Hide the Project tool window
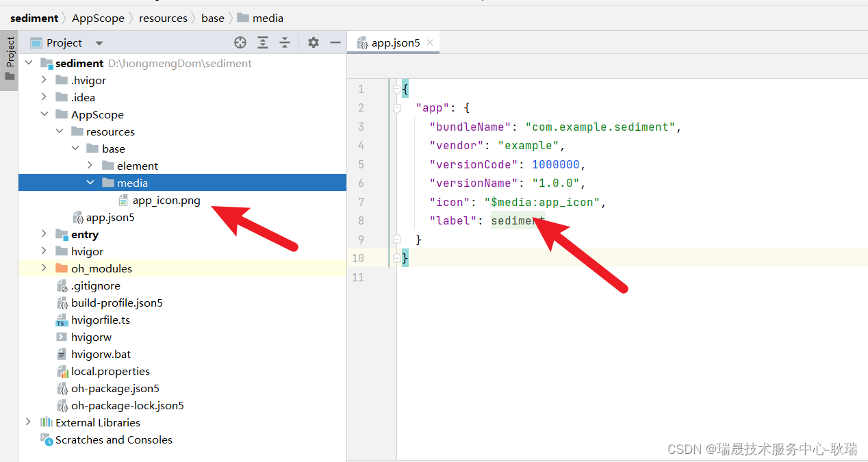 (335, 42)
